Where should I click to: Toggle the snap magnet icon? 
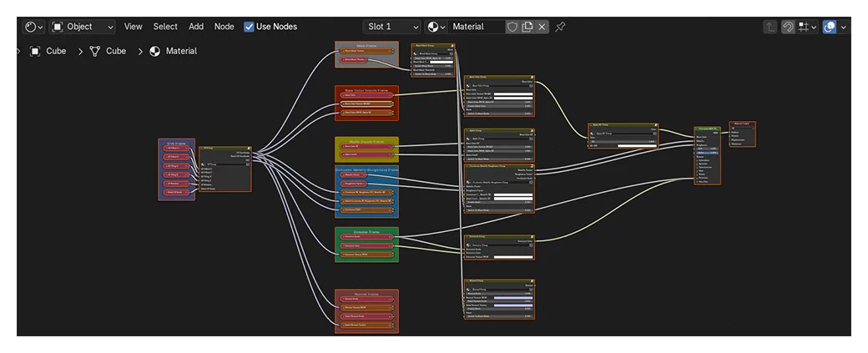(788, 27)
